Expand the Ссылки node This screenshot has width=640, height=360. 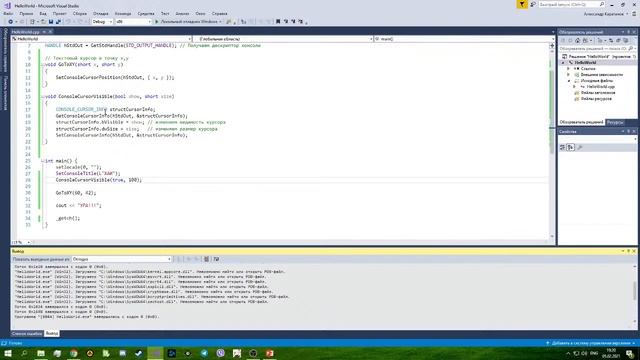click(568, 69)
